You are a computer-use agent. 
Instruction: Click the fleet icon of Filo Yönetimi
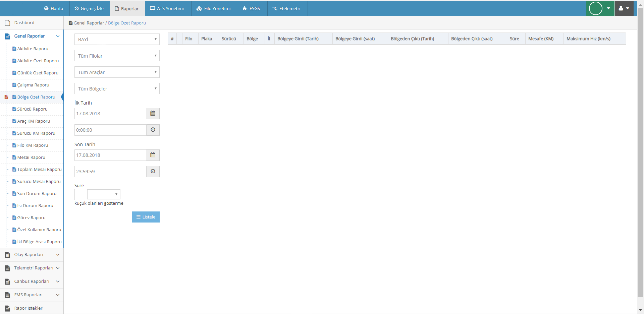pos(199,8)
